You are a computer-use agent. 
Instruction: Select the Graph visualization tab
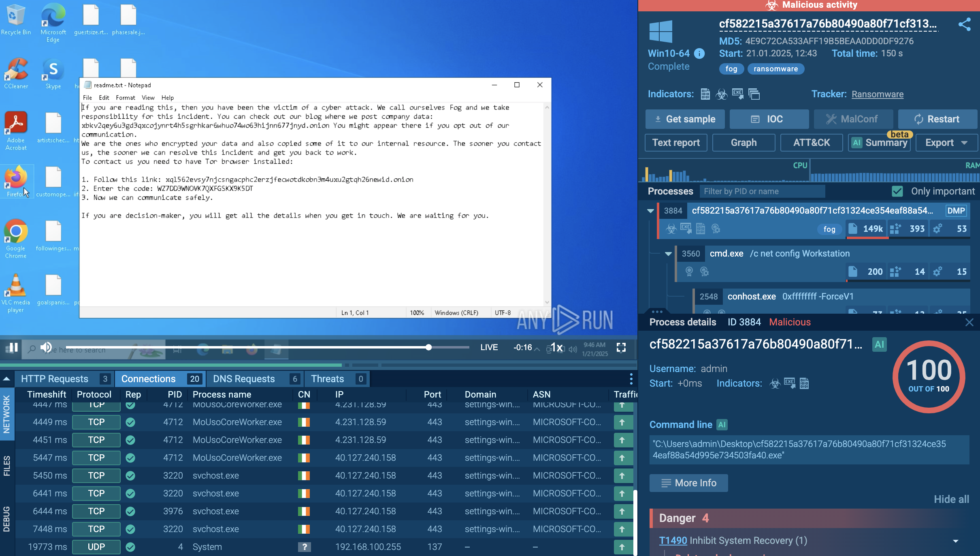click(744, 142)
